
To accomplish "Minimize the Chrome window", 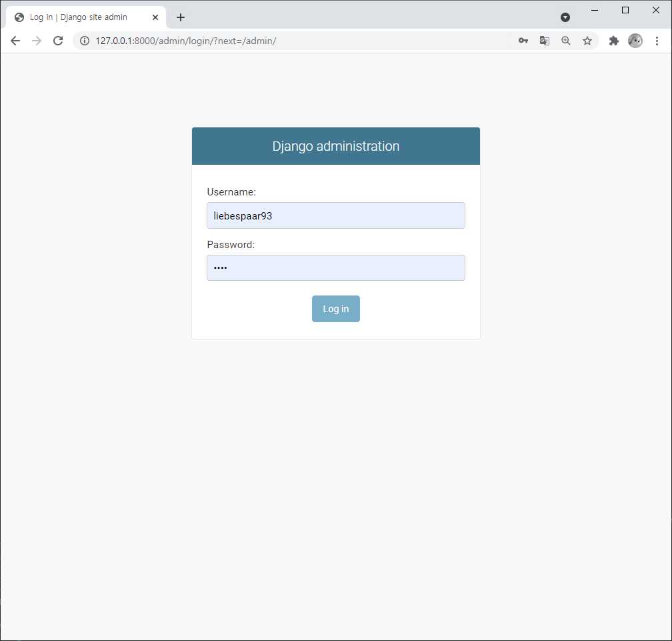I will 595,10.
